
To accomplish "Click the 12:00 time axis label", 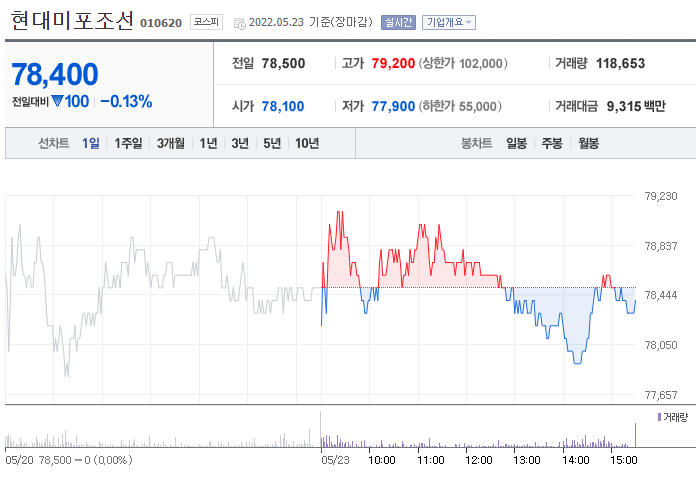I will [478, 460].
